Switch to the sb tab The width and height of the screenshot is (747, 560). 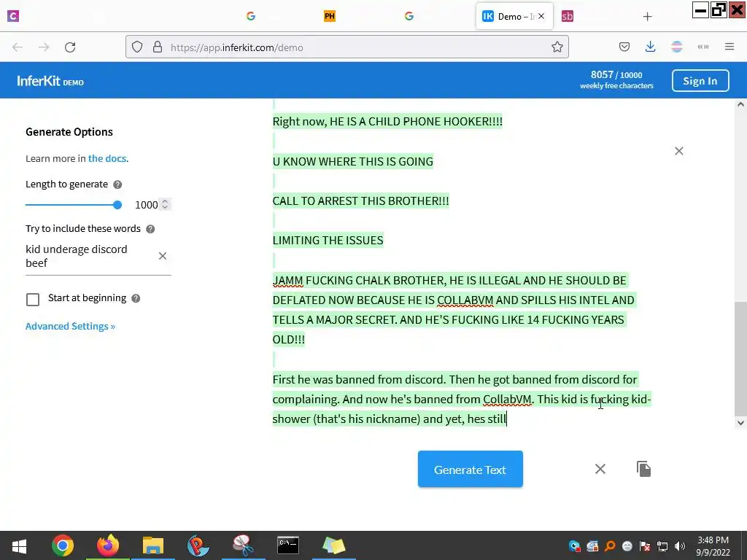click(x=567, y=16)
